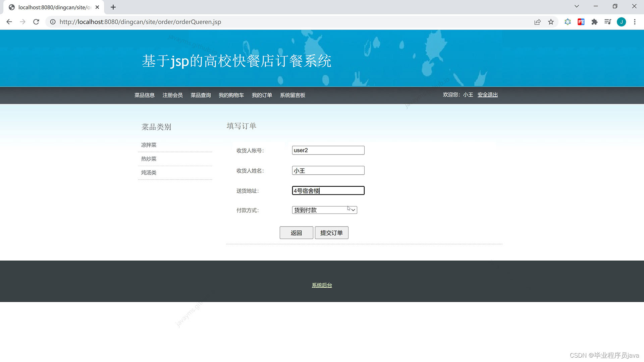Click the 安全退出 logout link

click(x=487, y=95)
